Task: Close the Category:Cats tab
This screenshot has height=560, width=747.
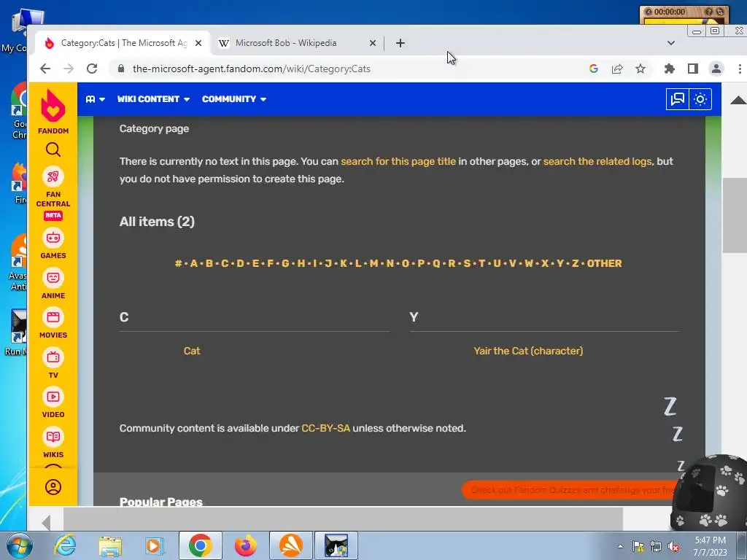Action: point(198,43)
